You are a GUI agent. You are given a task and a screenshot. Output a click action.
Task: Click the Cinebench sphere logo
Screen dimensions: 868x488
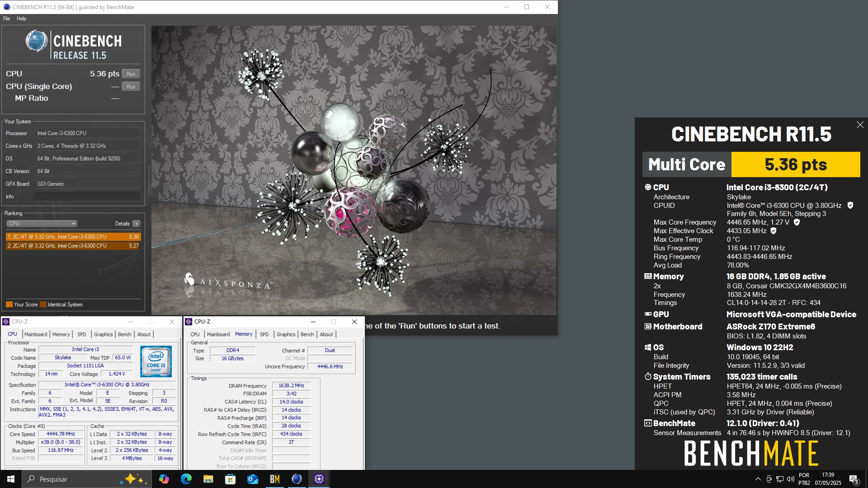tap(37, 41)
